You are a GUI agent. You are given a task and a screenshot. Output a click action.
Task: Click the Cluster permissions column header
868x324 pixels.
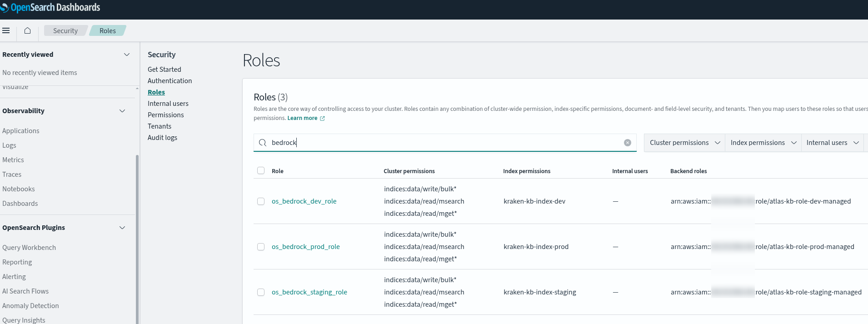[x=409, y=171]
